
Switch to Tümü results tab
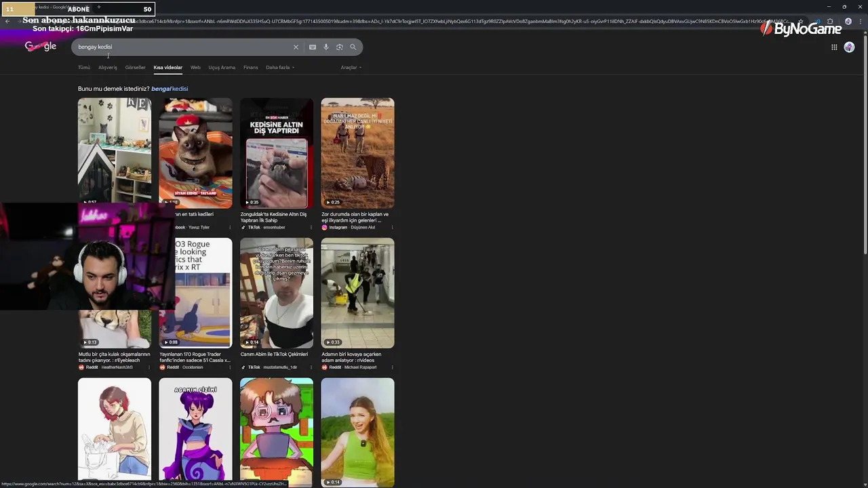tap(84, 67)
